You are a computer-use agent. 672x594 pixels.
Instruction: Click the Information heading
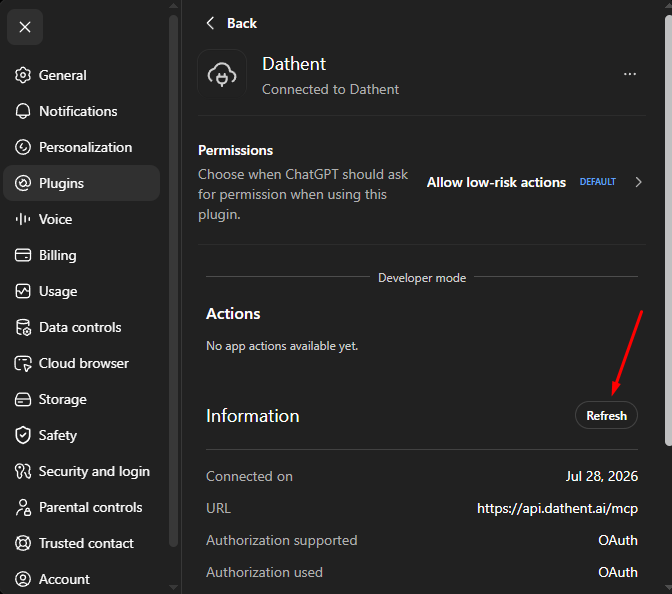tap(252, 416)
